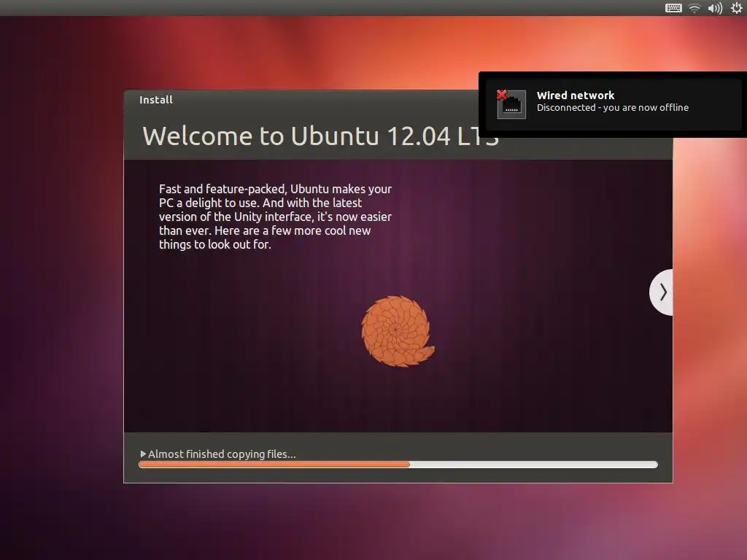747x560 pixels.
Task: Click the 'Fast and feature-packed' slide paragraph
Action: [x=275, y=217]
